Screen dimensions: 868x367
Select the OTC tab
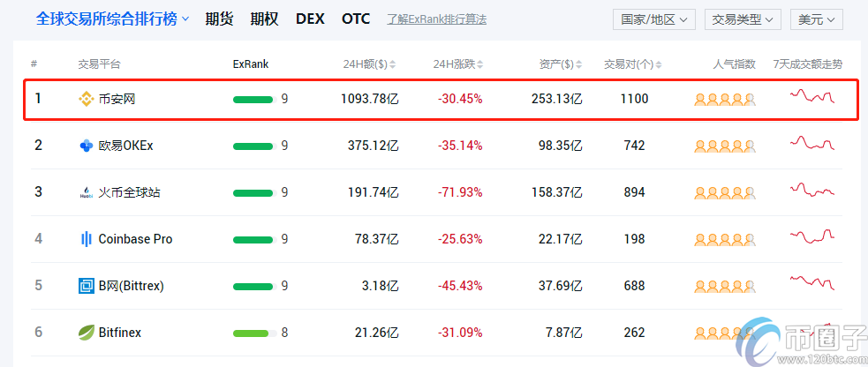356,19
